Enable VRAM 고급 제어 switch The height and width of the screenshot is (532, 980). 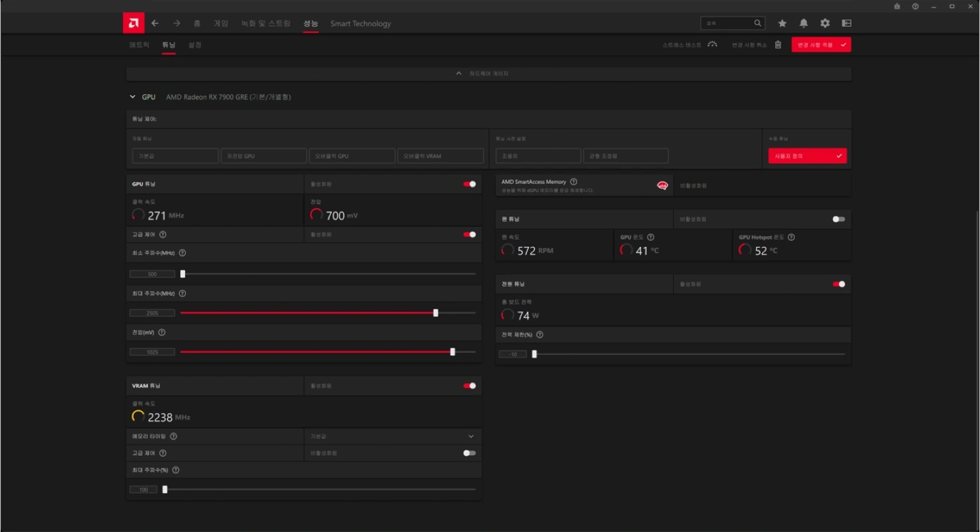pos(470,452)
